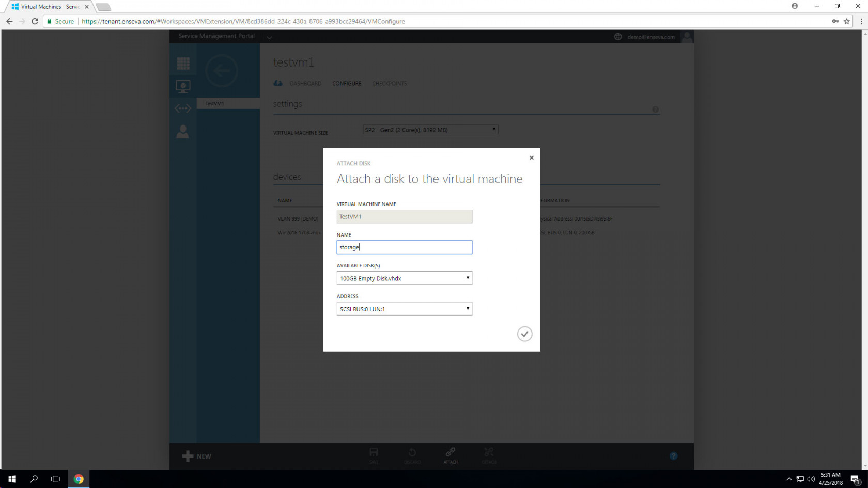Click the Save command icon

pyautogui.click(x=374, y=455)
